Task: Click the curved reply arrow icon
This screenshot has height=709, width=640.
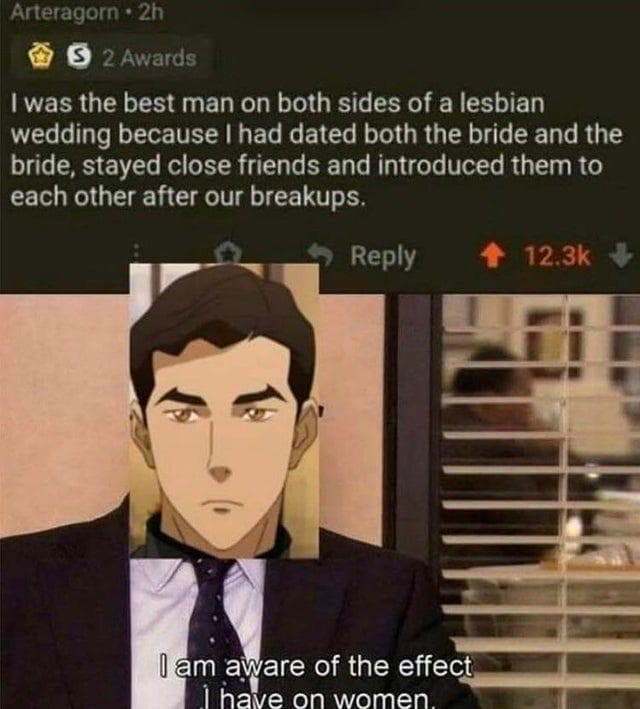Action: pos(320,255)
